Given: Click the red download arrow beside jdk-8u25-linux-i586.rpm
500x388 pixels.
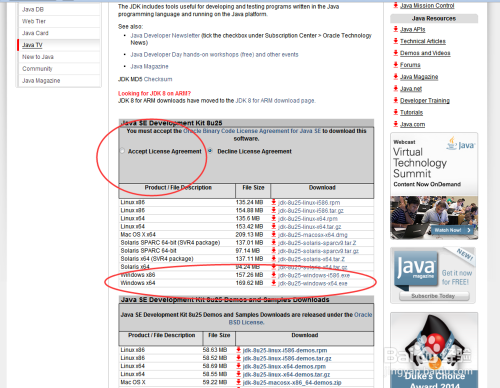Looking at the screenshot, I should pyautogui.click(x=274, y=202).
